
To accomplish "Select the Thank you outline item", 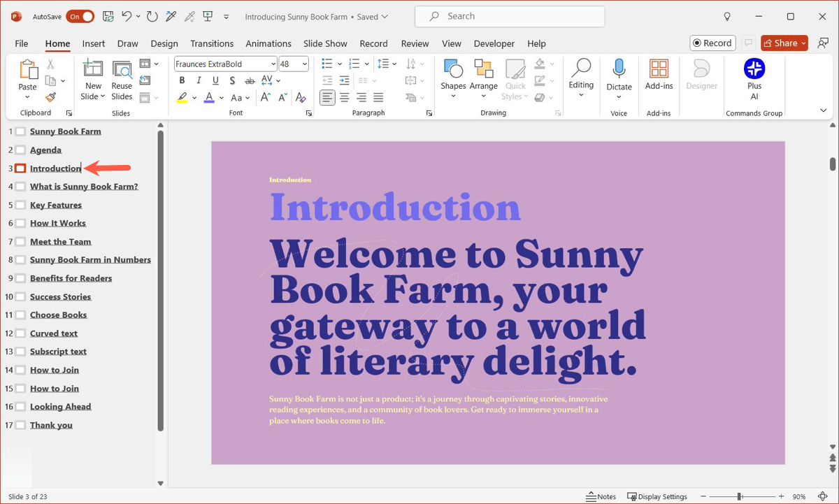I will click(x=51, y=425).
